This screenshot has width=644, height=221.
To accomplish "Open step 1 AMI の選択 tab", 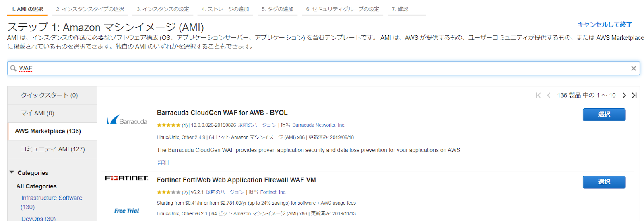I will (27, 9).
